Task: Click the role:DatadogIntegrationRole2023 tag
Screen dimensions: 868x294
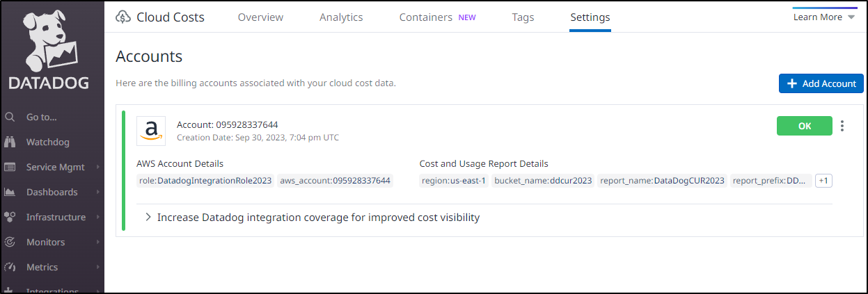Action: 205,181
